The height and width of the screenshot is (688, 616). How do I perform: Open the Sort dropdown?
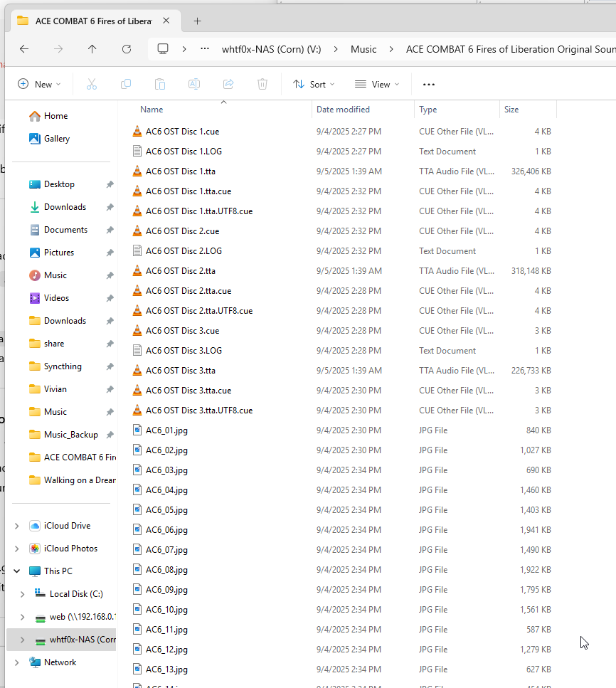click(314, 84)
